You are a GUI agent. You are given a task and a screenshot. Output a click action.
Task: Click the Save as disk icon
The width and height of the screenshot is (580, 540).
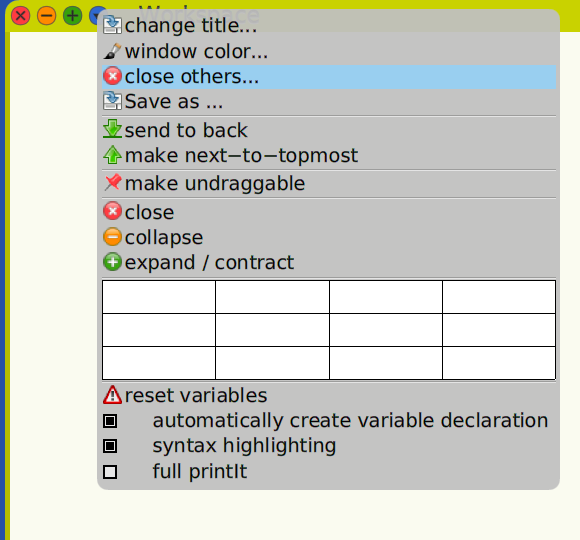[x=112, y=101]
